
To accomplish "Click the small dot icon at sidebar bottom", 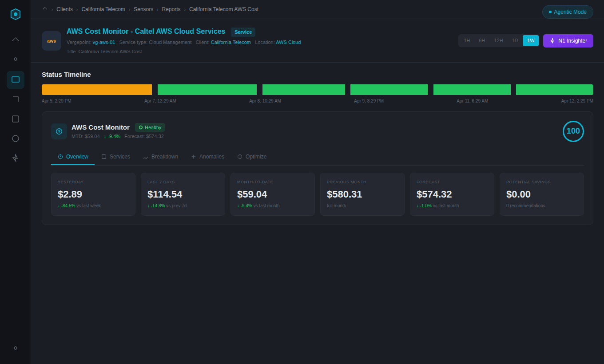I will [x=16, y=348].
